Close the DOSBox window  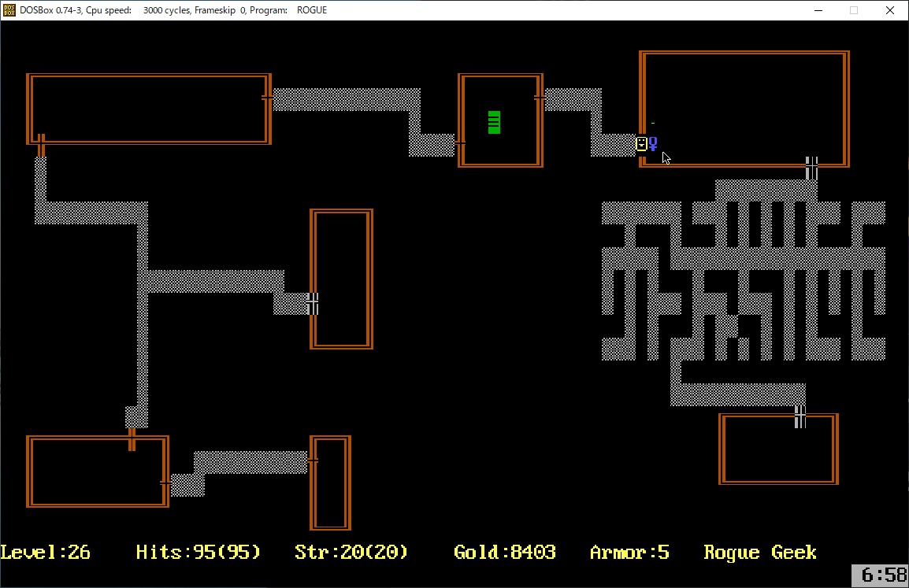pos(890,10)
